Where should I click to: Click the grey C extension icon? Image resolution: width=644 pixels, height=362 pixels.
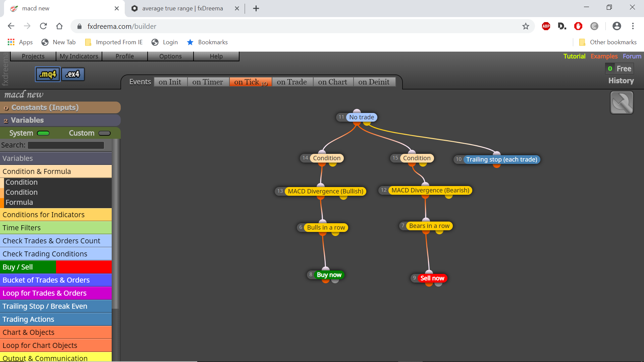(594, 26)
